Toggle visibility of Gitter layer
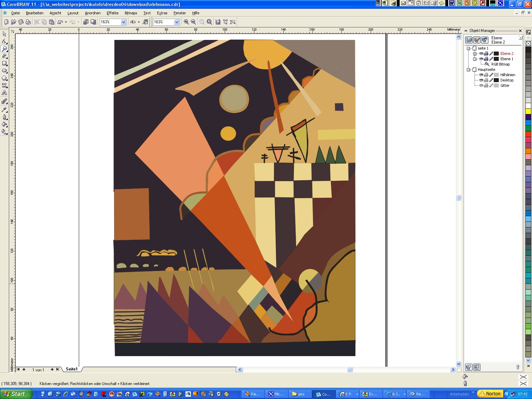The height and width of the screenshot is (399, 532). click(481, 85)
